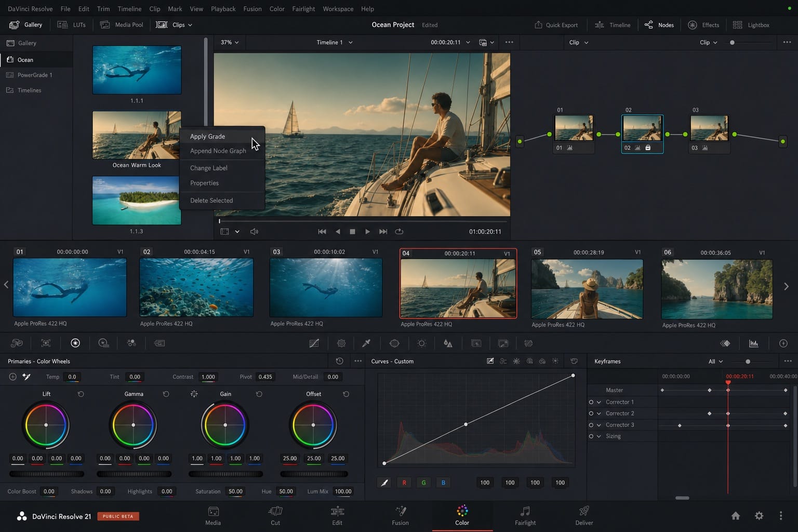Enable the green curve channel G
The height and width of the screenshot is (532, 798).
click(x=423, y=483)
